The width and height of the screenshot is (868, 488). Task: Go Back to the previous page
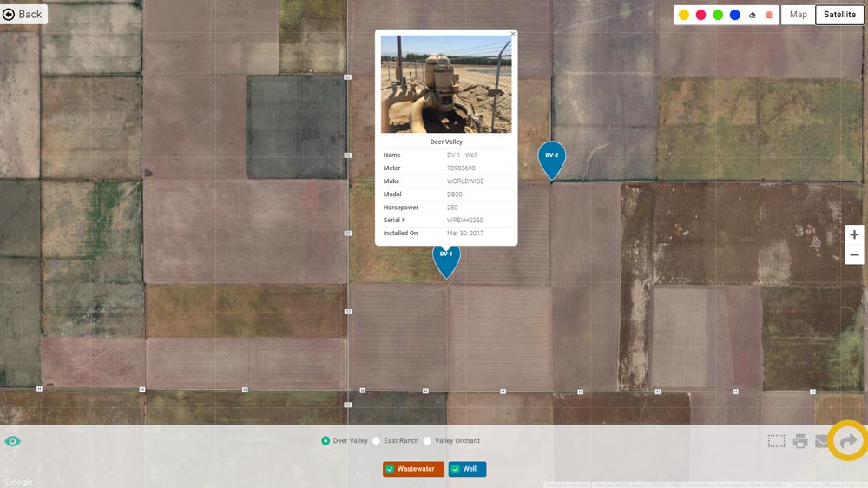click(23, 15)
